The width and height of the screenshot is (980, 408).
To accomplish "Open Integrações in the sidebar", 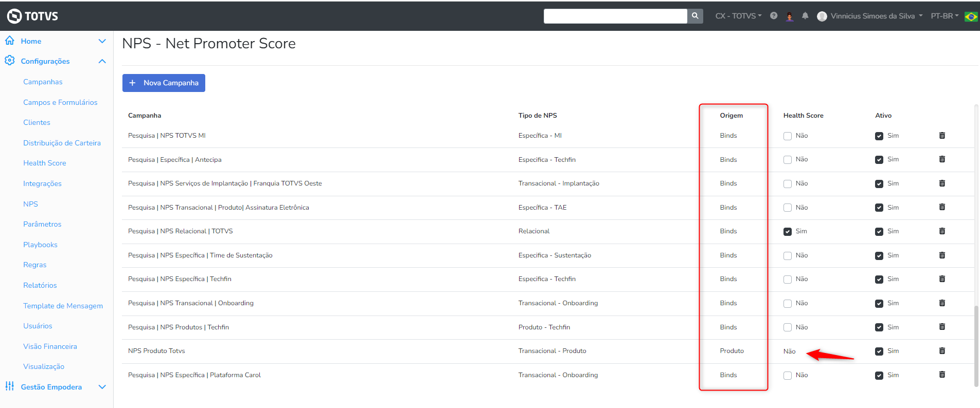I will (x=42, y=183).
